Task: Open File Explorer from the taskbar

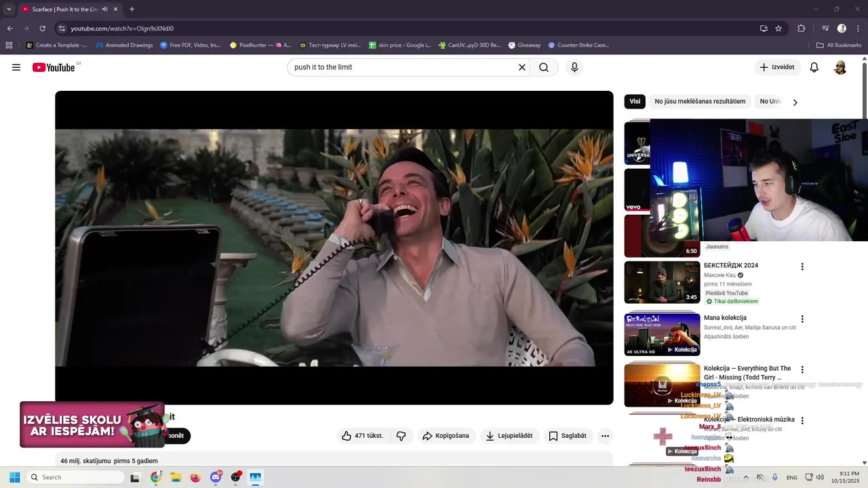Action: 176,477
